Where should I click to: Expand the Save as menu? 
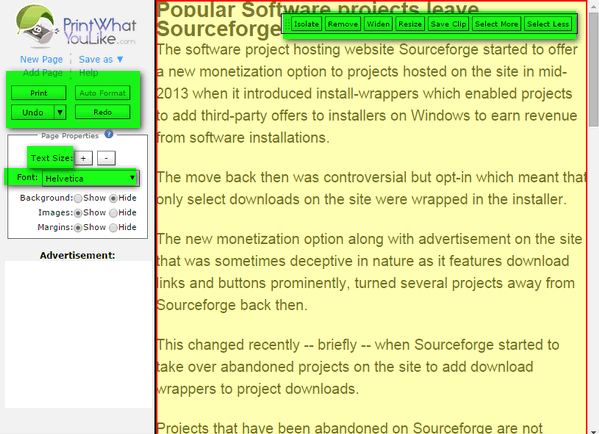click(x=101, y=59)
